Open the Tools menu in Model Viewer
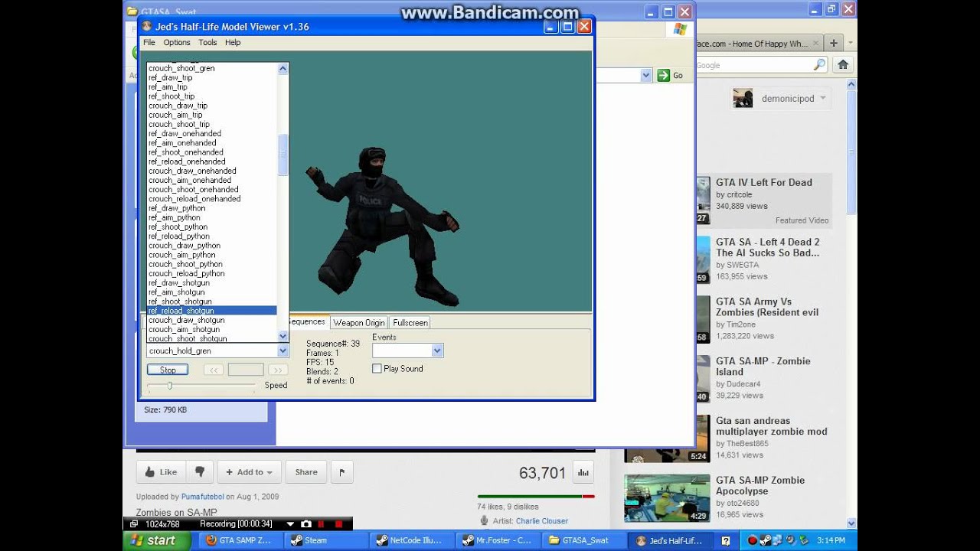 coord(208,43)
